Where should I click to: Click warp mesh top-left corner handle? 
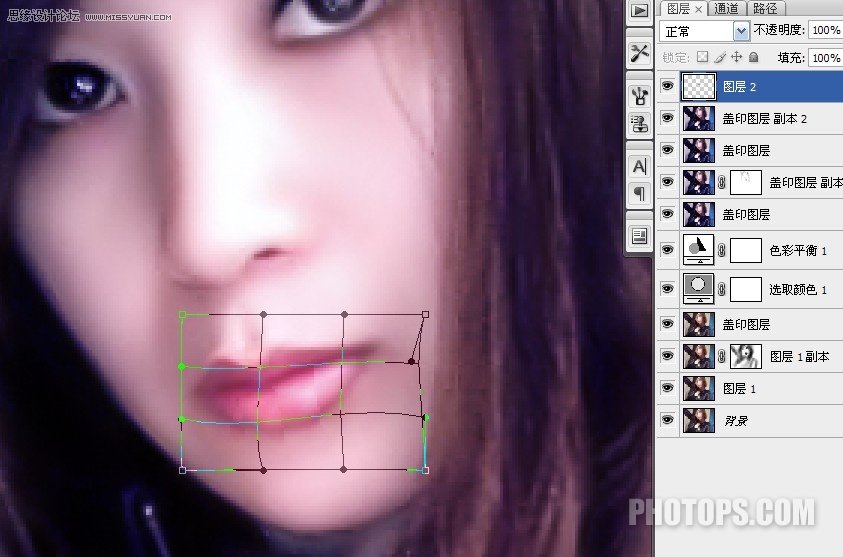(182, 314)
